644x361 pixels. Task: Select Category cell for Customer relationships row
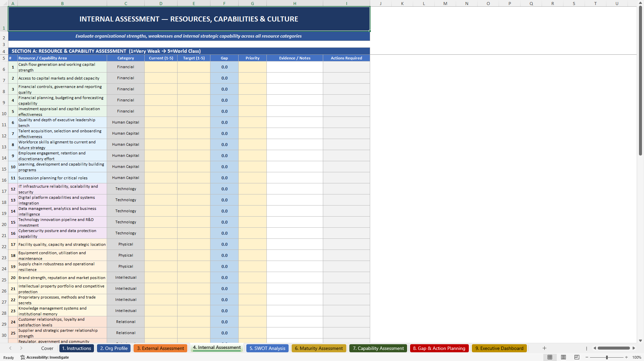[x=126, y=322]
